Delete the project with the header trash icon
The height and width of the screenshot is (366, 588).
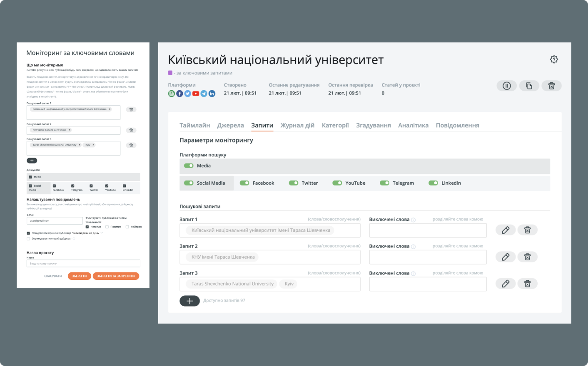[551, 86]
